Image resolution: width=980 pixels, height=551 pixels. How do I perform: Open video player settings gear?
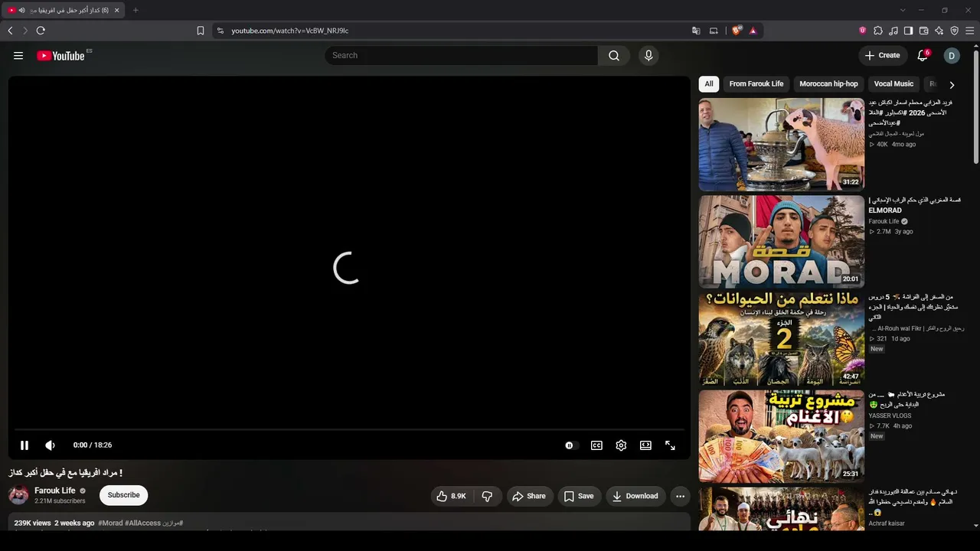click(621, 445)
